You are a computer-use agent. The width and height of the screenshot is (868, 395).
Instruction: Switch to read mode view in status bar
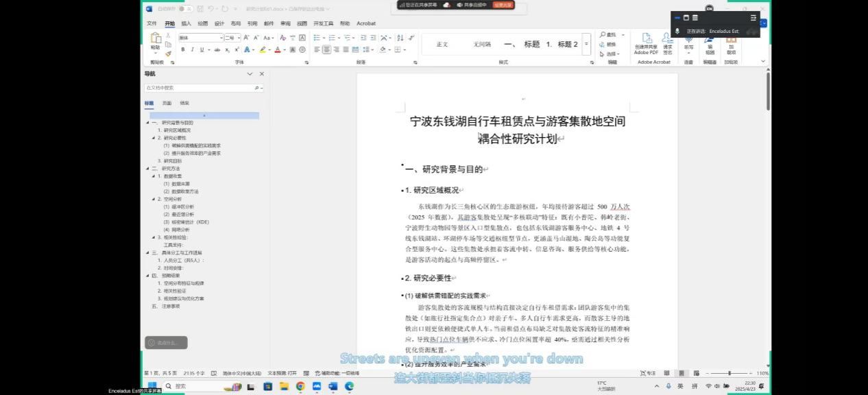pos(666,373)
